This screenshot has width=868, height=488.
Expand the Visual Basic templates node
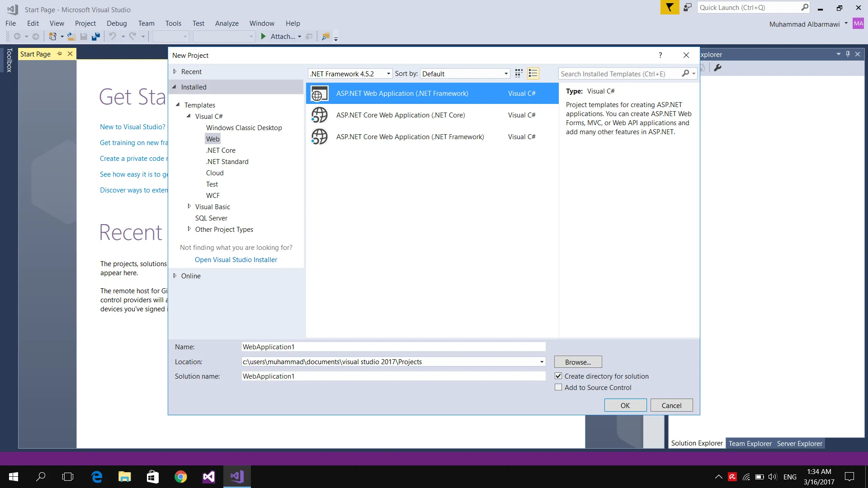(x=189, y=206)
